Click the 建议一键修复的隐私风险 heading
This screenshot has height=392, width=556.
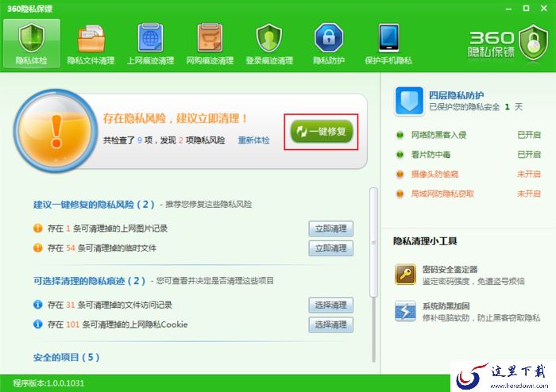(x=94, y=204)
